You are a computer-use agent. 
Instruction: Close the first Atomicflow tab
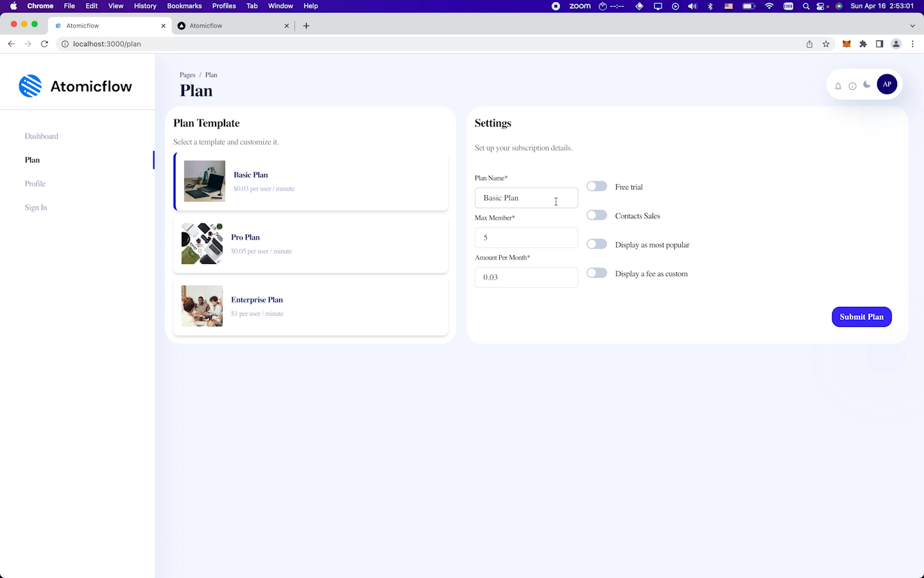pyautogui.click(x=163, y=26)
